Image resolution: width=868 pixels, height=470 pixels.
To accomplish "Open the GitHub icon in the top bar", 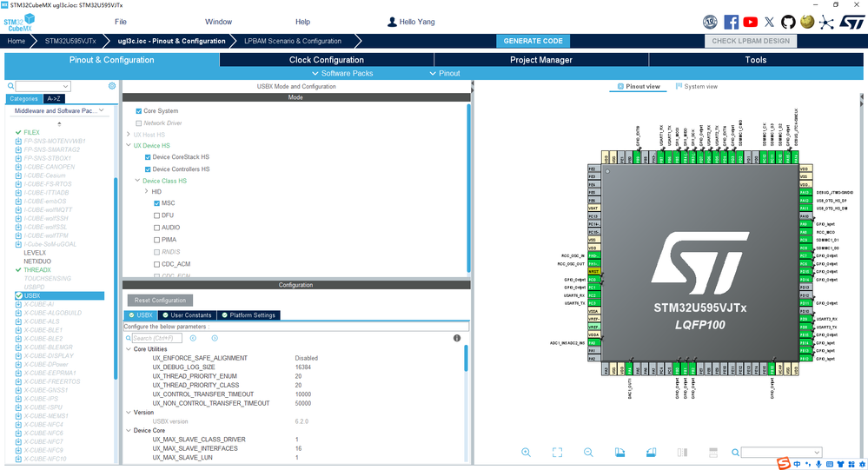I will coord(788,22).
